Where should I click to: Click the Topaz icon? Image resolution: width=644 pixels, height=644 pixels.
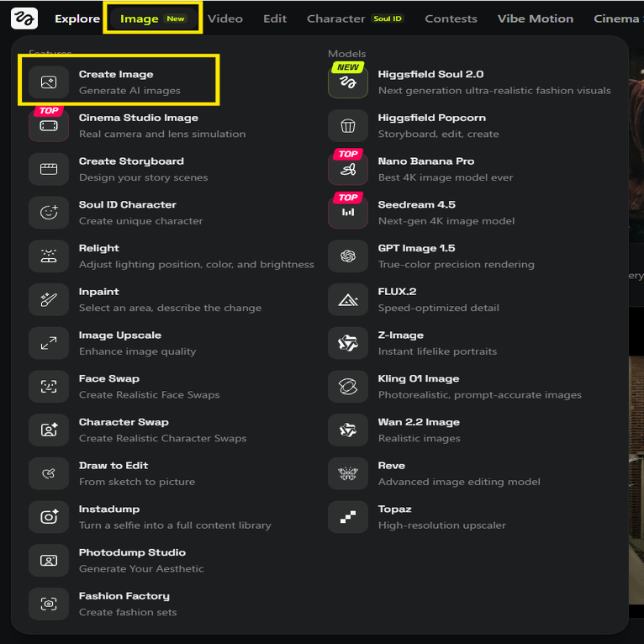[348, 518]
